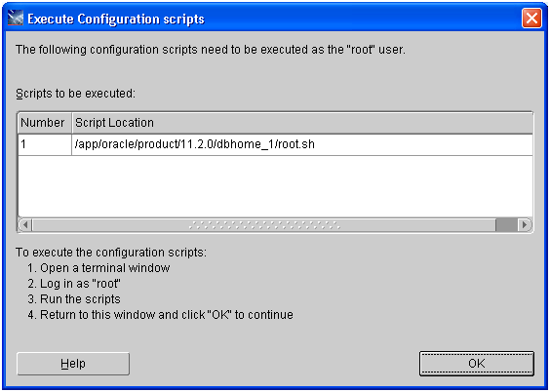The width and height of the screenshot is (550, 392).
Task: Click the dialog title bar text
Action: pos(116,19)
